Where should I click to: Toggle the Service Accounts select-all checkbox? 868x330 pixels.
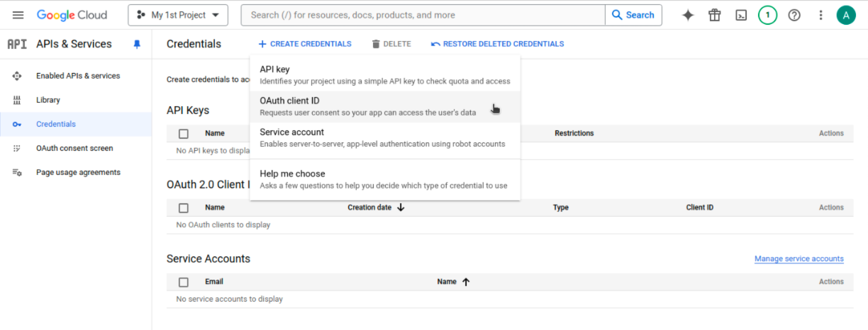[x=184, y=282]
